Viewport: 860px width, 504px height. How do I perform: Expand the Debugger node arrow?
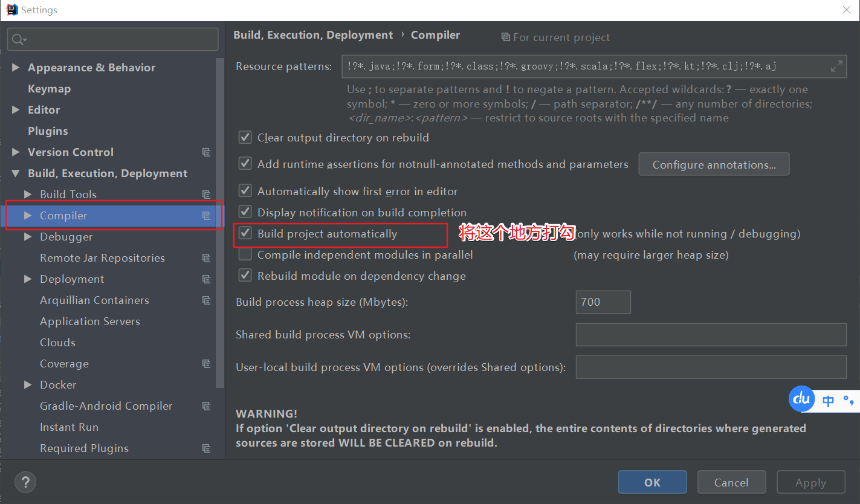[28, 237]
